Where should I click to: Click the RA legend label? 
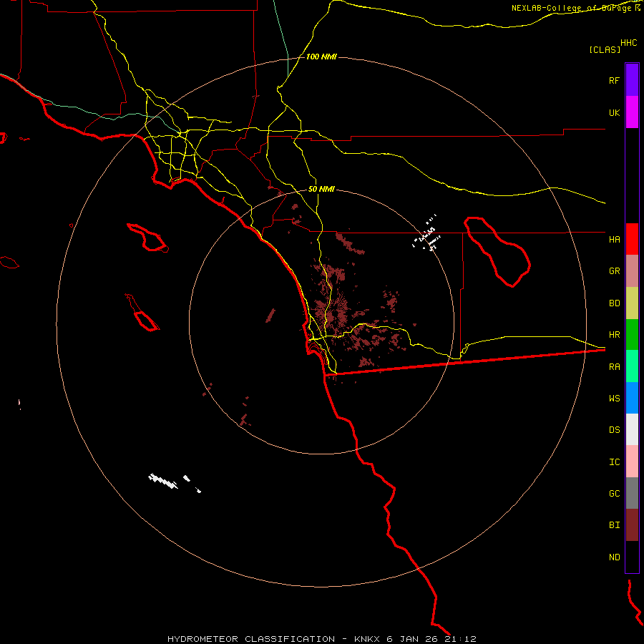coord(614,367)
